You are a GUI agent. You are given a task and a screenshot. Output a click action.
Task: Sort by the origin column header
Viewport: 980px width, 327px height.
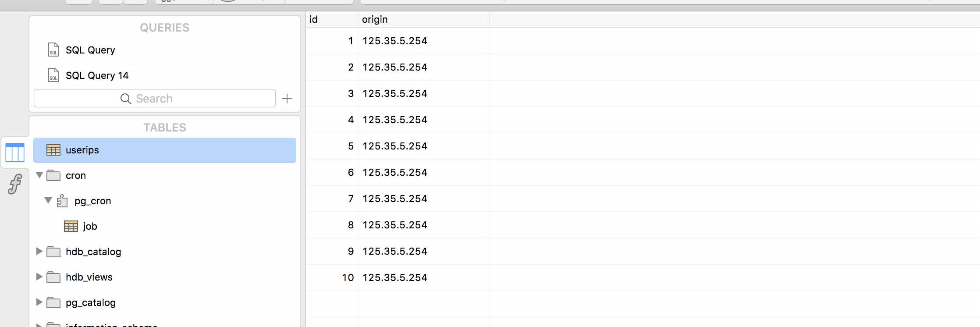423,19
